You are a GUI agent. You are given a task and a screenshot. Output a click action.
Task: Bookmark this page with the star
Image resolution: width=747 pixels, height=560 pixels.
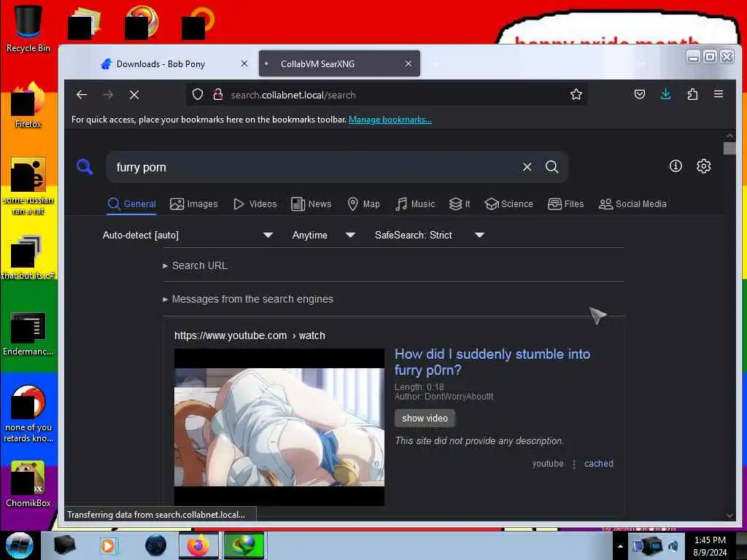coord(576,95)
